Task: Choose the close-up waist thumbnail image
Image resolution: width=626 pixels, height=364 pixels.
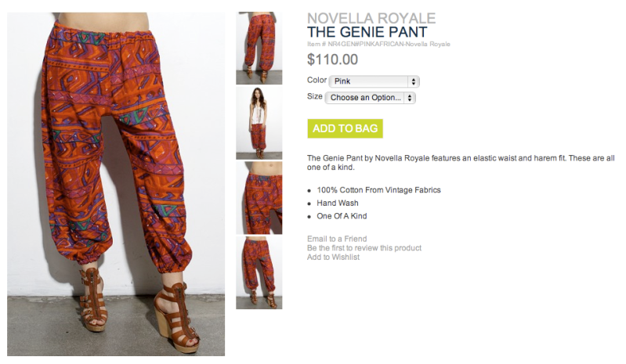Action: pos(259,198)
